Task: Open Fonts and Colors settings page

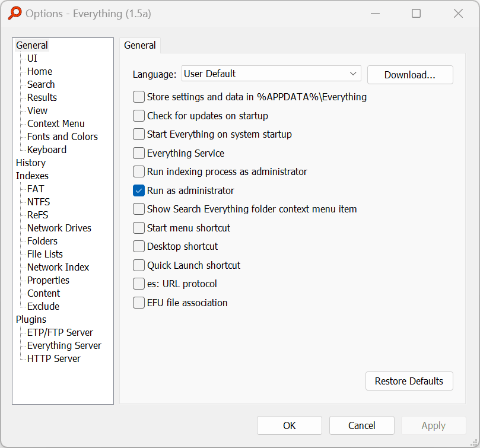Action: [62, 136]
